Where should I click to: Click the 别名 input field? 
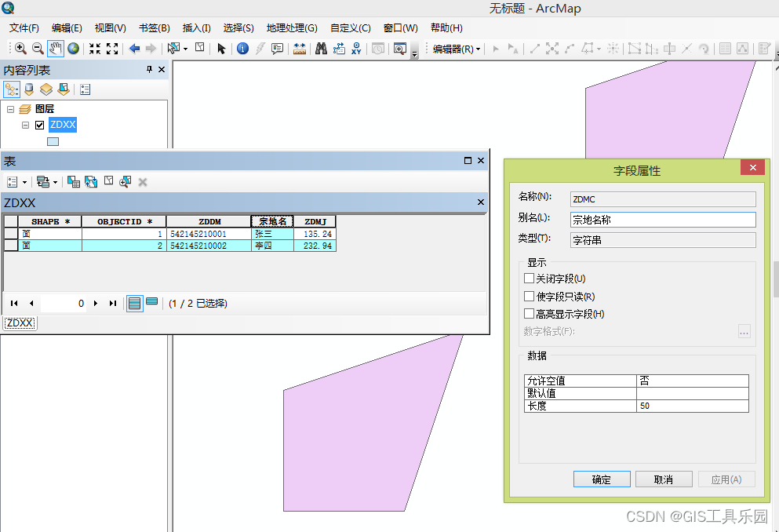coord(663,220)
